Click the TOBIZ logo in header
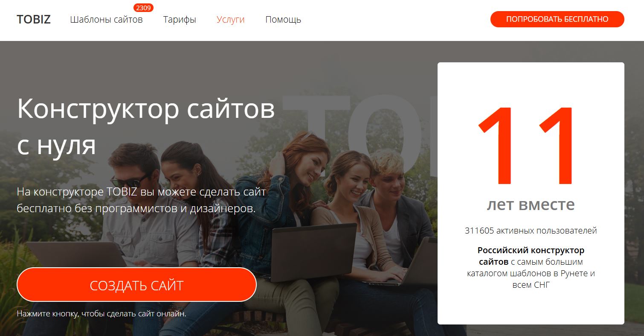This screenshot has height=336, width=644. [34, 19]
